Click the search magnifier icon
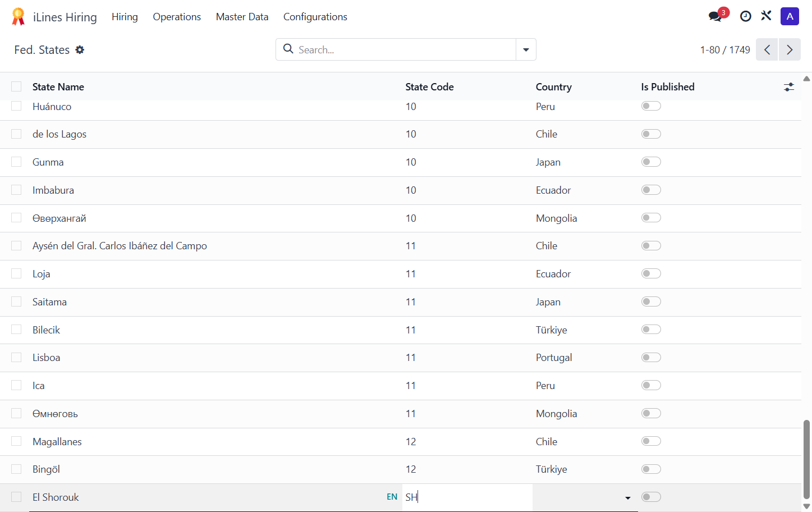812x512 pixels. coord(288,49)
